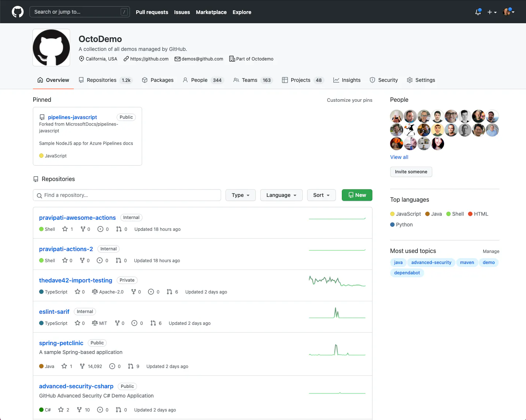Open the Sort dropdown
Screen dimensions: 526x420
(321, 195)
